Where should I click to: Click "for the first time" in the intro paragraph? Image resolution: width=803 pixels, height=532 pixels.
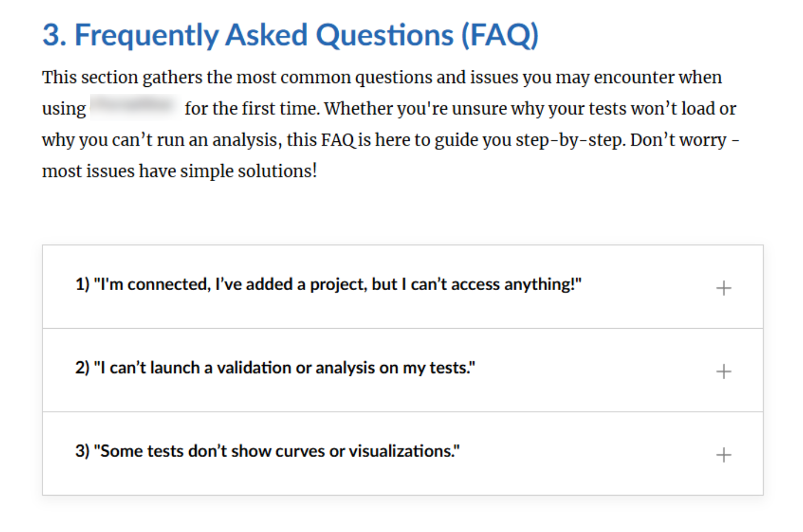point(251,108)
